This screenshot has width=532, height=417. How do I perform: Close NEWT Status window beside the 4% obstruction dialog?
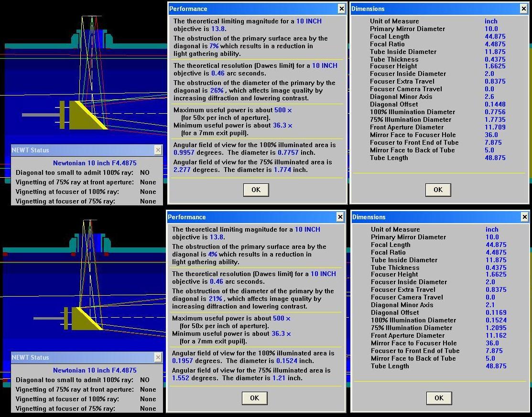click(158, 357)
